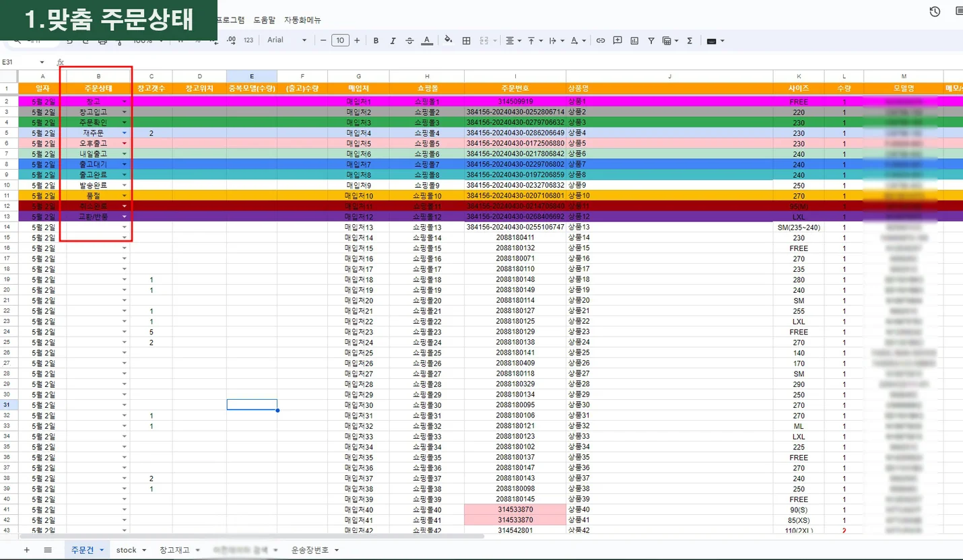The width and height of the screenshot is (963, 560).
Task: Click cell 매입처13
Action: coord(358,228)
